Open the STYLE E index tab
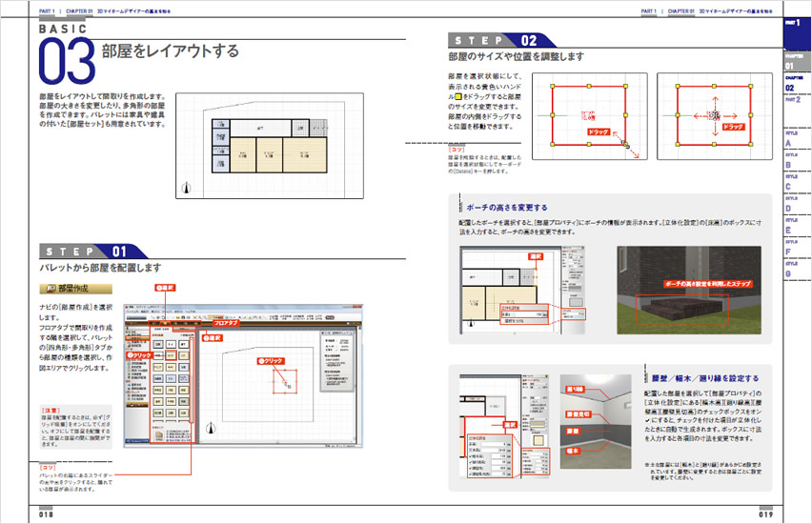 point(797,227)
